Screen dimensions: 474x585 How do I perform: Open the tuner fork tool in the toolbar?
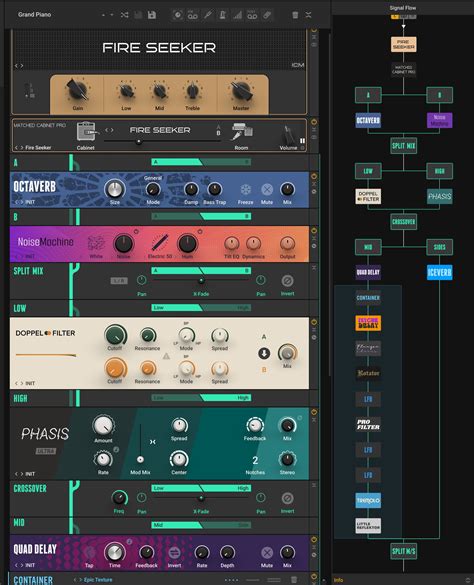208,15
